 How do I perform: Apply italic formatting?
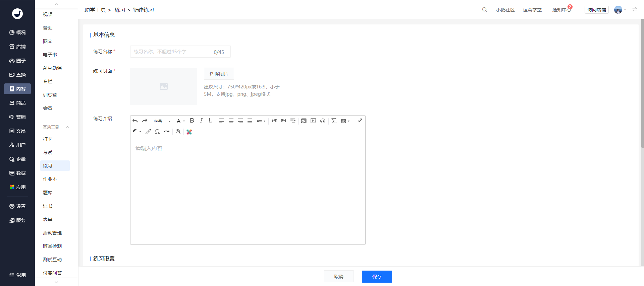pyautogui.click(x=201, y=121)
